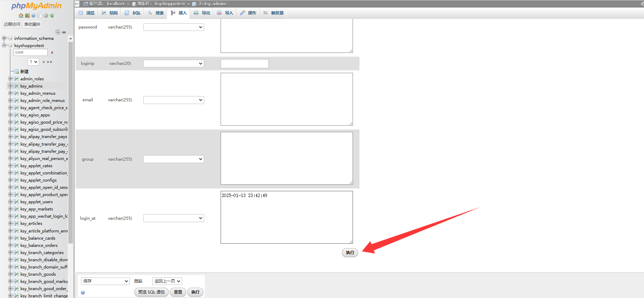Expand the information_schema database node

[4, 38]
